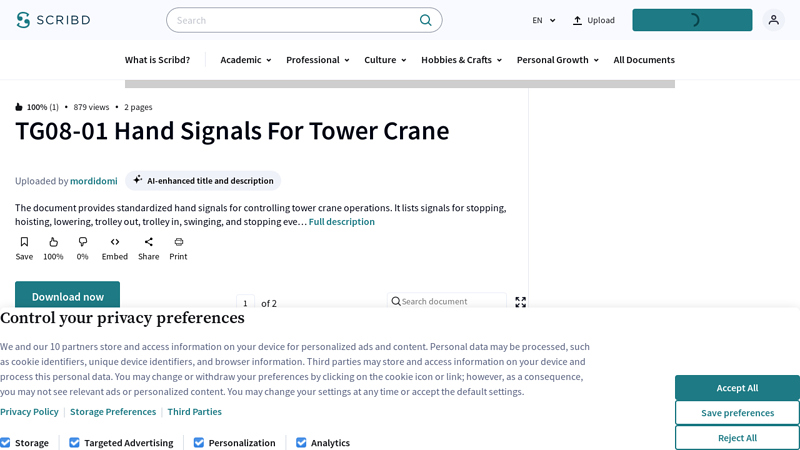Click the AI-enhanced sparkle badge

point(203,181)
